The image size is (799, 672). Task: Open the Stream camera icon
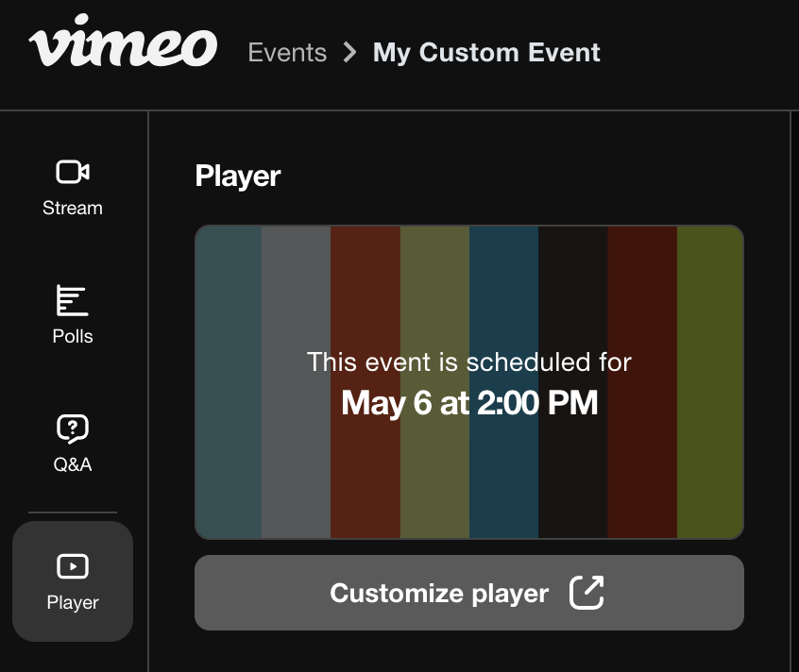(x=73, y=172)
